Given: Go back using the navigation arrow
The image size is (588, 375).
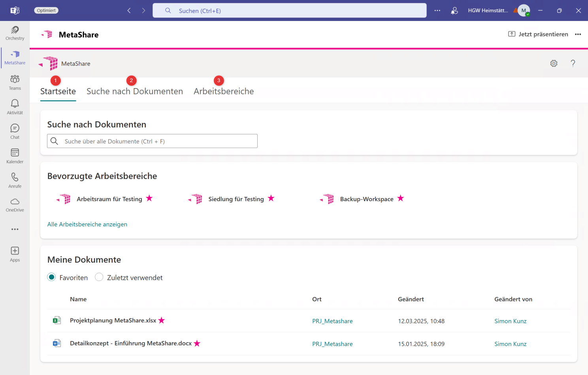Looking at the screenshot, I should point(129,11).
